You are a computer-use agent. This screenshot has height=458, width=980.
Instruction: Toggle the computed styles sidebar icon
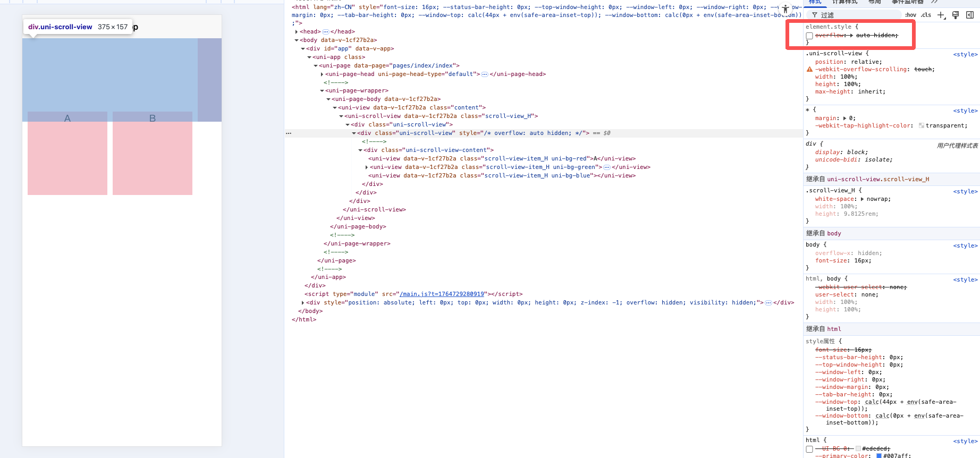(x=970, y=15)
